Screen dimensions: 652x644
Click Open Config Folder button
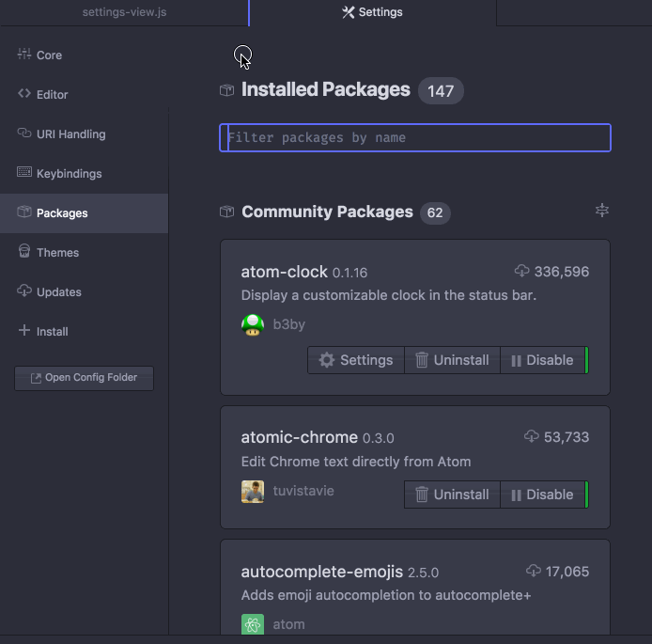[84, 378]
